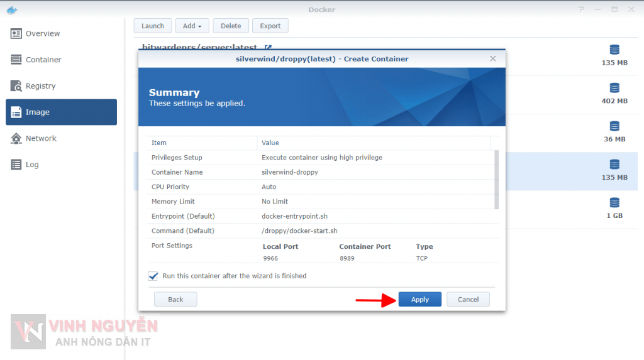644x360 pixels.
Task: Click the summary list vertical scrollbar
Action: tap(497, 179)
